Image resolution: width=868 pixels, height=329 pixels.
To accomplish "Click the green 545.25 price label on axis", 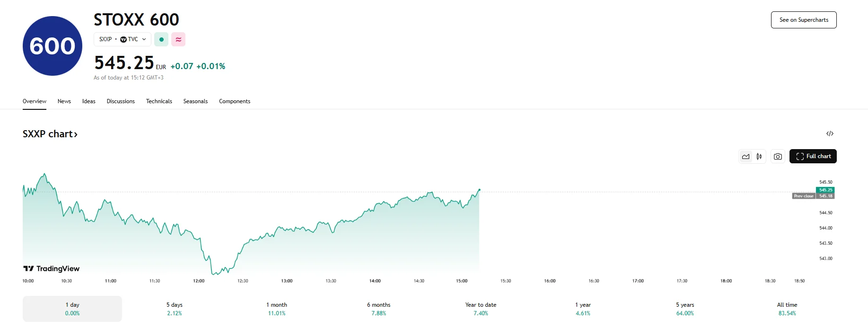I will 824,190.
